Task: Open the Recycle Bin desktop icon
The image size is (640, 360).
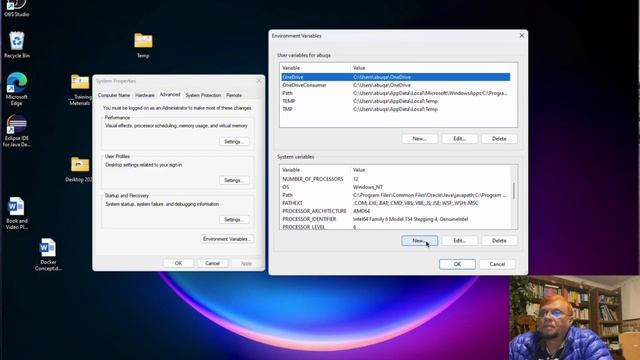Action: pos(16,45)
